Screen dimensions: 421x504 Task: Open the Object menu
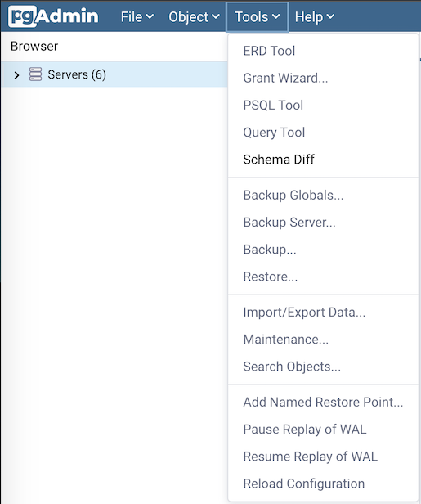[x=194, y=16]
